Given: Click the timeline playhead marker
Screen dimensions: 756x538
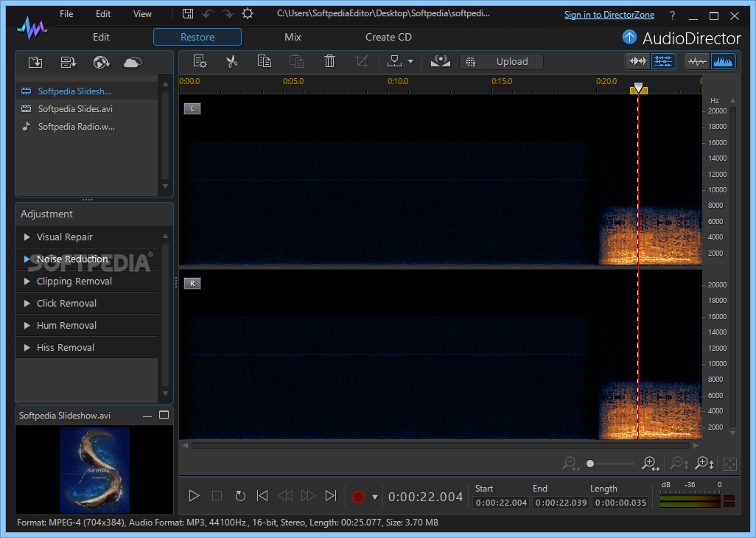Looking at the screenshot, I should tap(638, 88).
